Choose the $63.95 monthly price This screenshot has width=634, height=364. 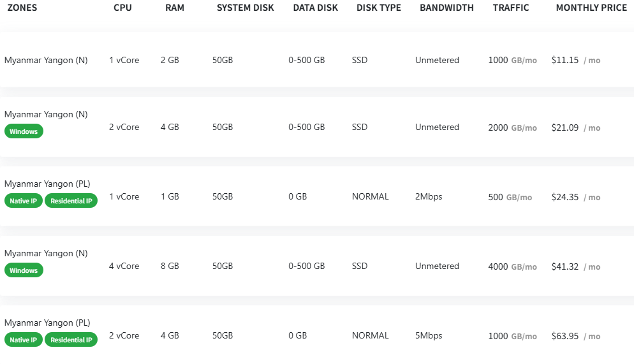tap(565, 336)
